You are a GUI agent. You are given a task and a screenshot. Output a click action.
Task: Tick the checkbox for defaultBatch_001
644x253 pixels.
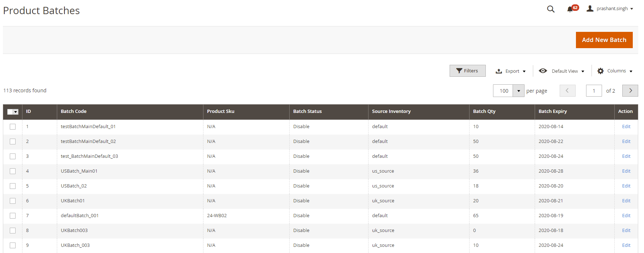point(13,216)
